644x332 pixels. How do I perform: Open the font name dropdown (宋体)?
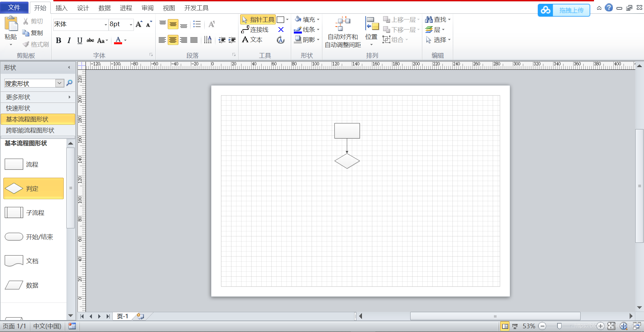coord(106,24)
